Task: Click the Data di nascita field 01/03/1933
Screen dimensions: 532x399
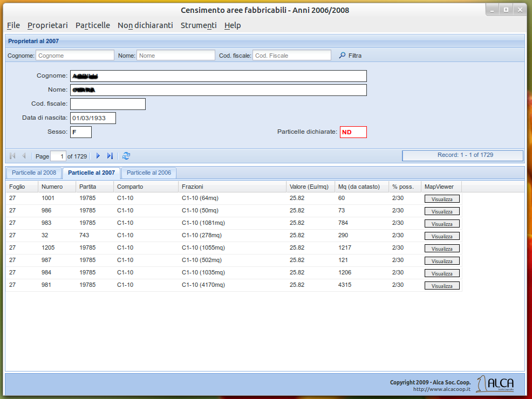Action: [93, 118]
